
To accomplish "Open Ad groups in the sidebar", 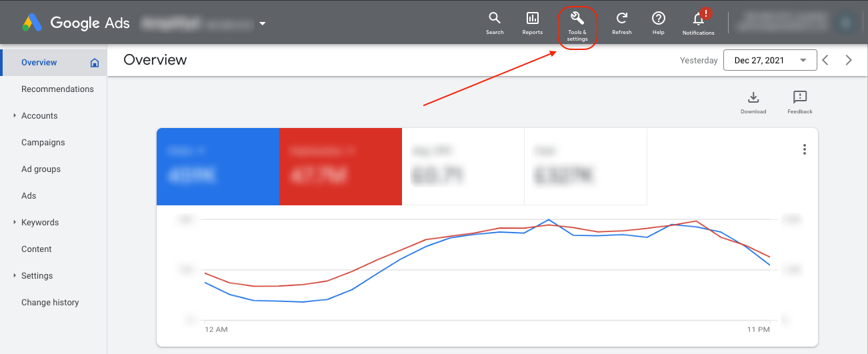I will (x=41, y=169).
